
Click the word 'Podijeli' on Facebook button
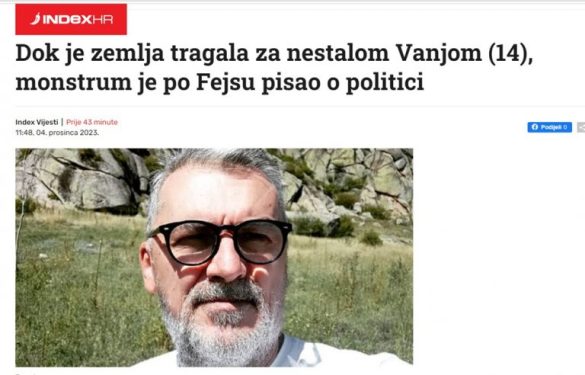[x=550, y=127]
